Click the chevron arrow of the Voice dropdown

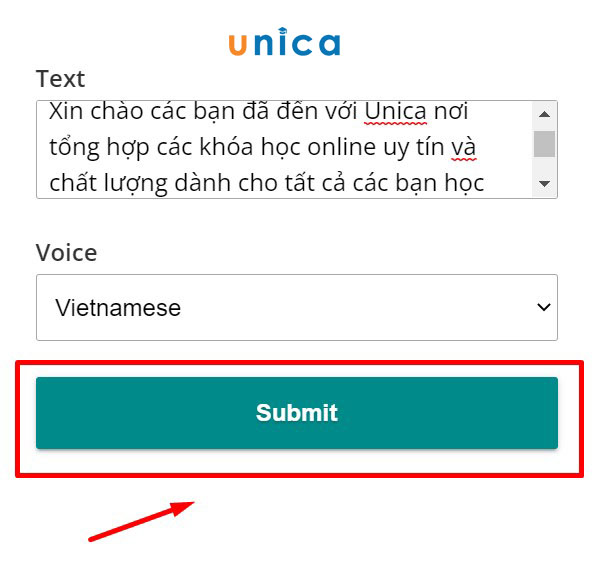544,306
